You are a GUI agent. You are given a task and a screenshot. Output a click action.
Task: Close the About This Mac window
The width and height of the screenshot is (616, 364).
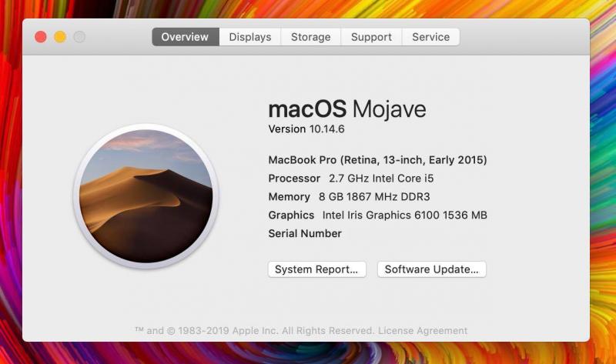(x=41, y=37)
